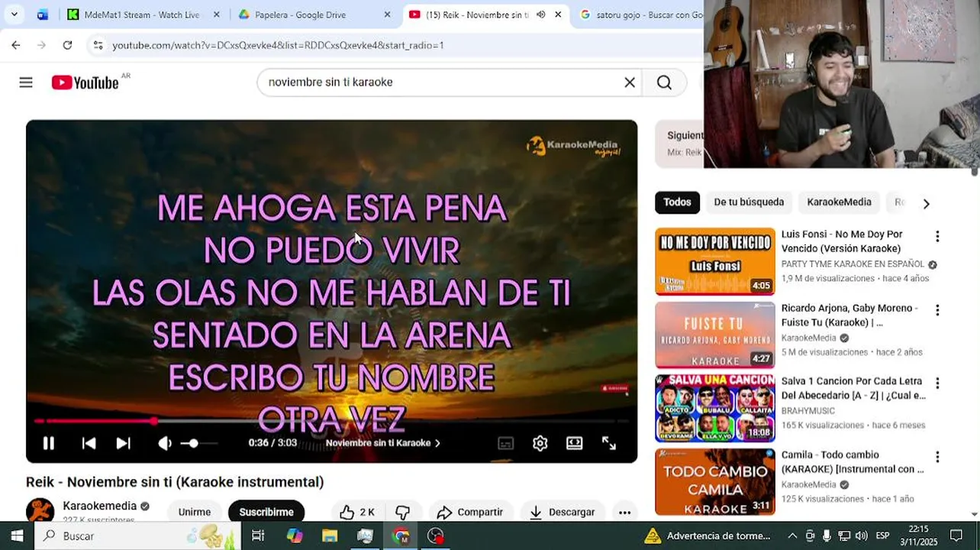Screen dimensions: 980x550
Task: Open the Karaokemedia channel avatar
Action: coord(40,510)
